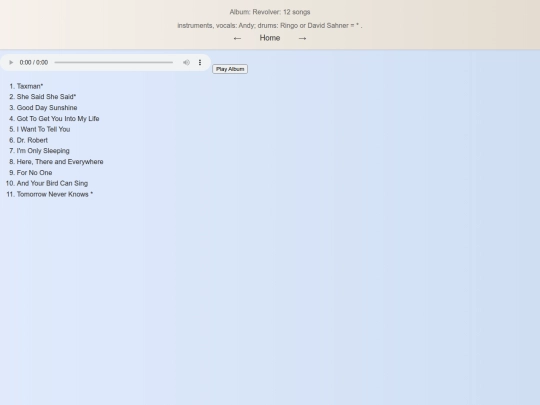The image size is (540, 405).
Task: Select song I Want To Tell You
Action: pos(43,129)
